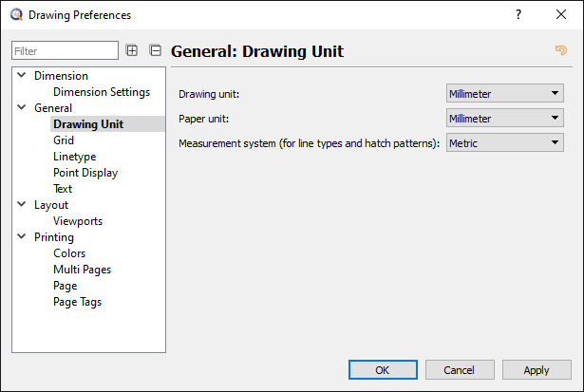The image size is (584, 392).
Task: Select Point Display in the tree
Action: [x=85, y=173]
